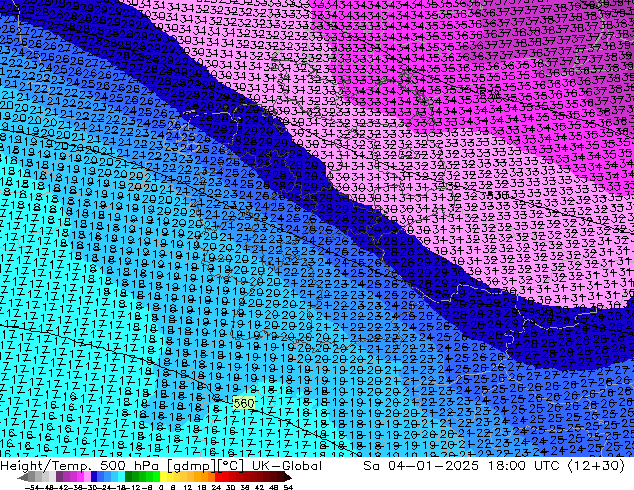Click the UK-Global model name text
Screen dimensions: 634x490
click(x=287, y=466)
